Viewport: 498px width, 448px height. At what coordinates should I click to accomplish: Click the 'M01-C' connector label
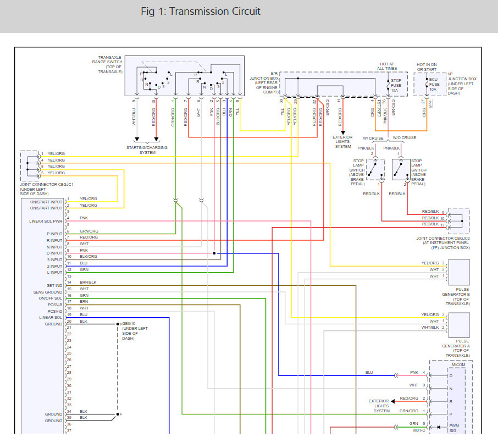pyautogui.click(x=419, y=430)
